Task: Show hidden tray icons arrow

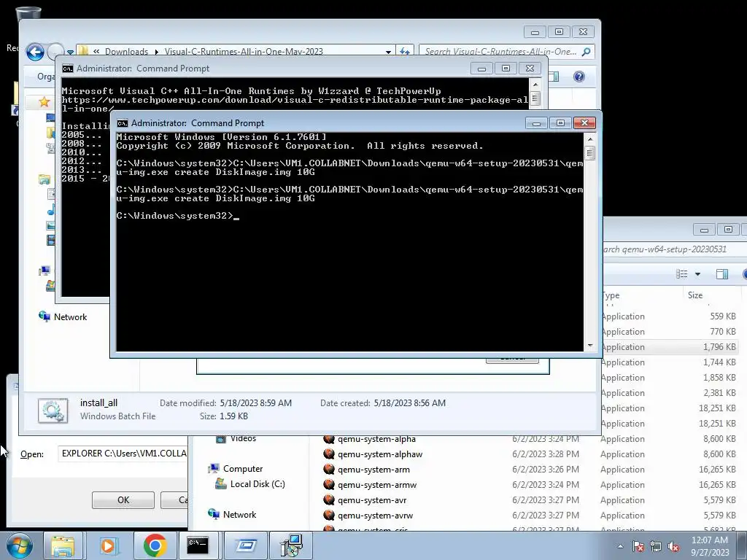Action: click(620, 546)
